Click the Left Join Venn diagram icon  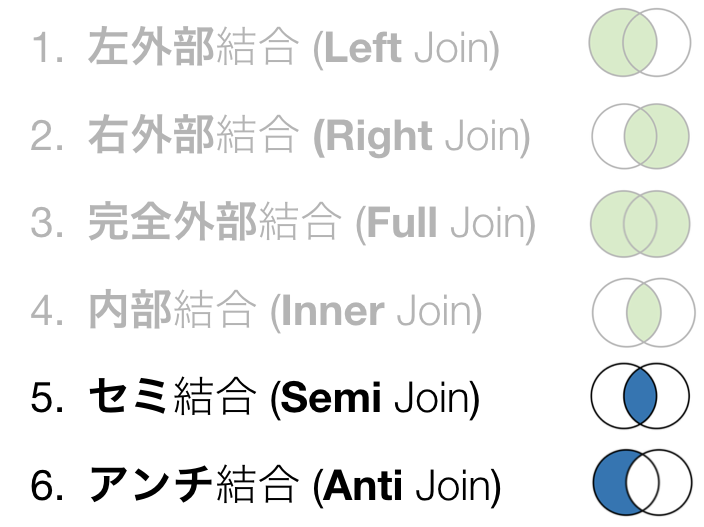tap(640, 42)
